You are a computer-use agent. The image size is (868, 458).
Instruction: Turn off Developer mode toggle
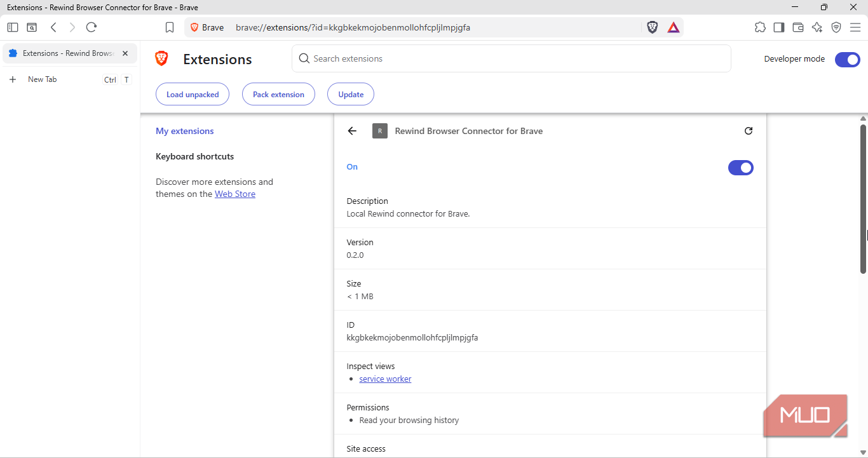coord(847,60)
